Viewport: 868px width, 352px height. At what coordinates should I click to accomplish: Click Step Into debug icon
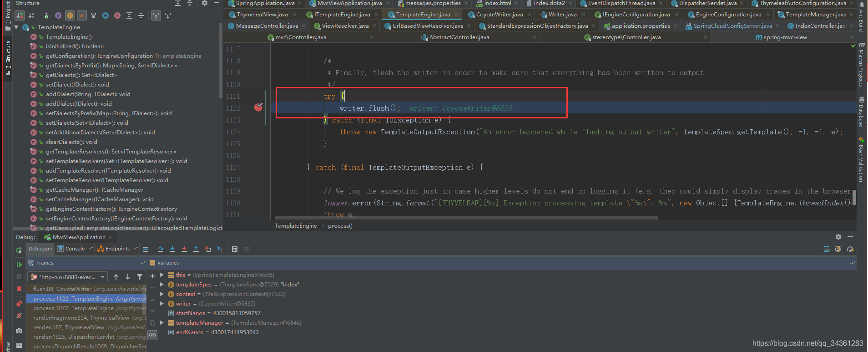pyautogui.click(x=172, y=249)
